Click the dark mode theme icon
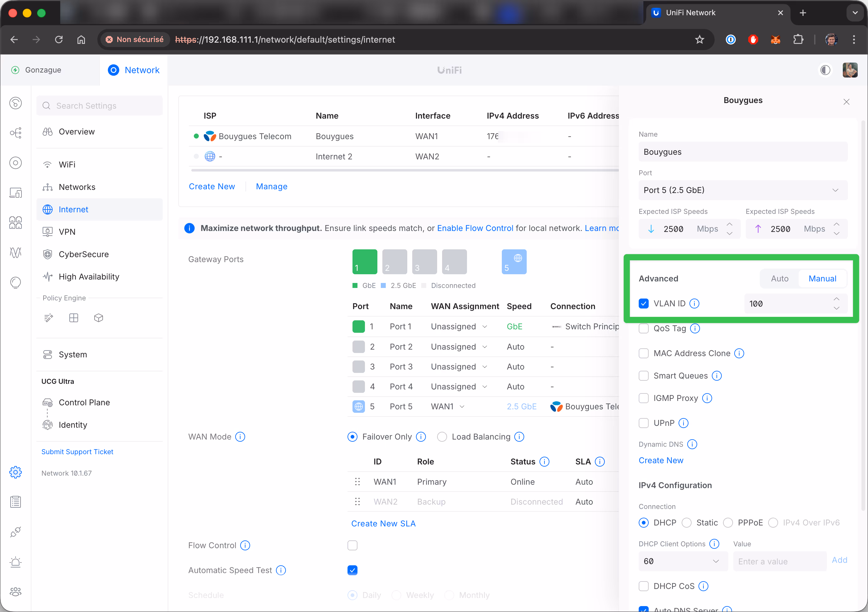This screenshot has height=612, width=868. (825, 70)
